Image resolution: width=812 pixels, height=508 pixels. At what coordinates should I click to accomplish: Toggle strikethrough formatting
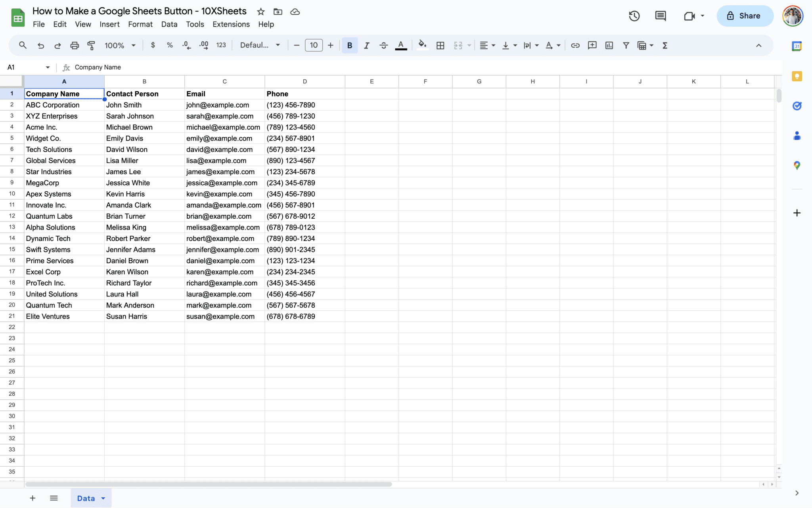coord(383,46)
